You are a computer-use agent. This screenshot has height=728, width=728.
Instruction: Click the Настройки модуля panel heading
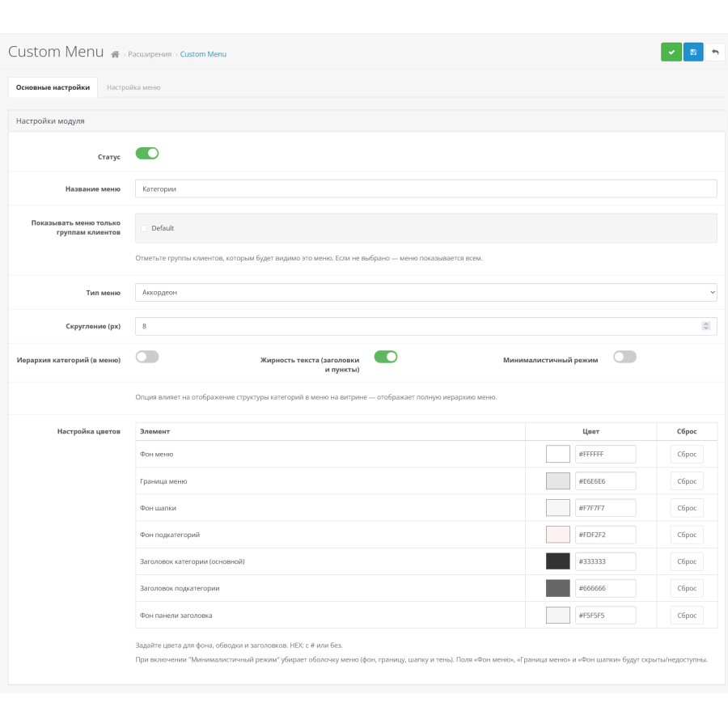coord(50,121)
